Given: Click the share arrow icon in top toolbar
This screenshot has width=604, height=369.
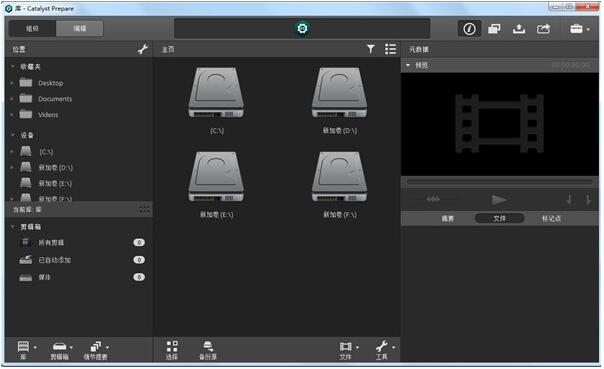Looking at the screenshot, I should point(544,29).
